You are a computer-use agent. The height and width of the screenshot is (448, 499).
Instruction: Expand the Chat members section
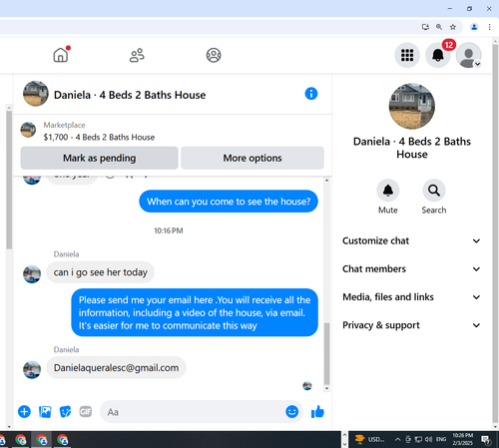point(411,268)
